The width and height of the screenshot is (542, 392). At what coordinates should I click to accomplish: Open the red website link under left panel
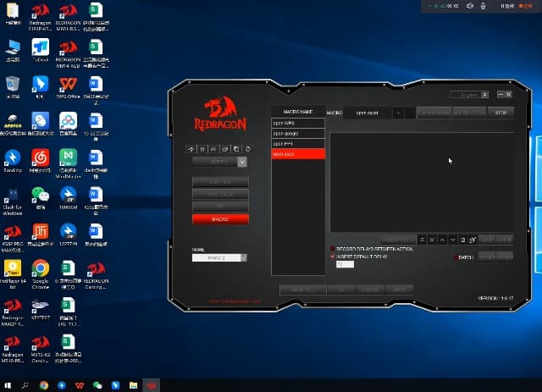(x=235, y=301)
